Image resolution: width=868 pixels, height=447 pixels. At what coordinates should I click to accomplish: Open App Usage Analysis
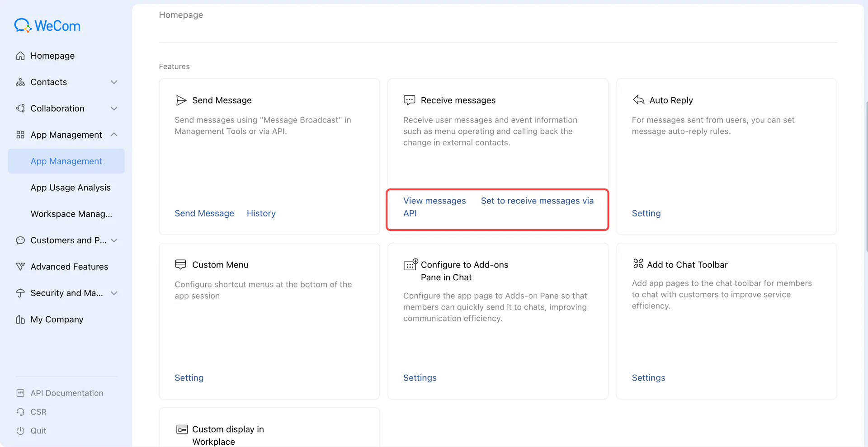click(x=66, y=188)
